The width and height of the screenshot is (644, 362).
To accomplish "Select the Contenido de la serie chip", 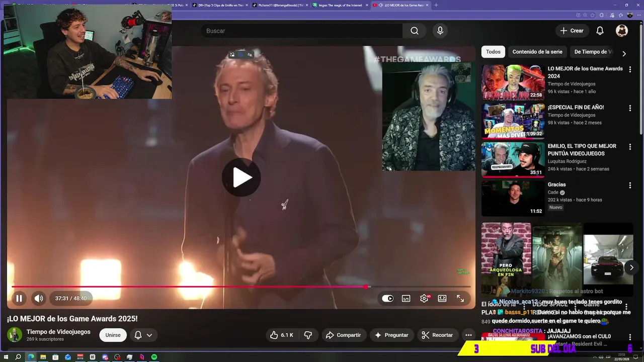I will [537, 52].
